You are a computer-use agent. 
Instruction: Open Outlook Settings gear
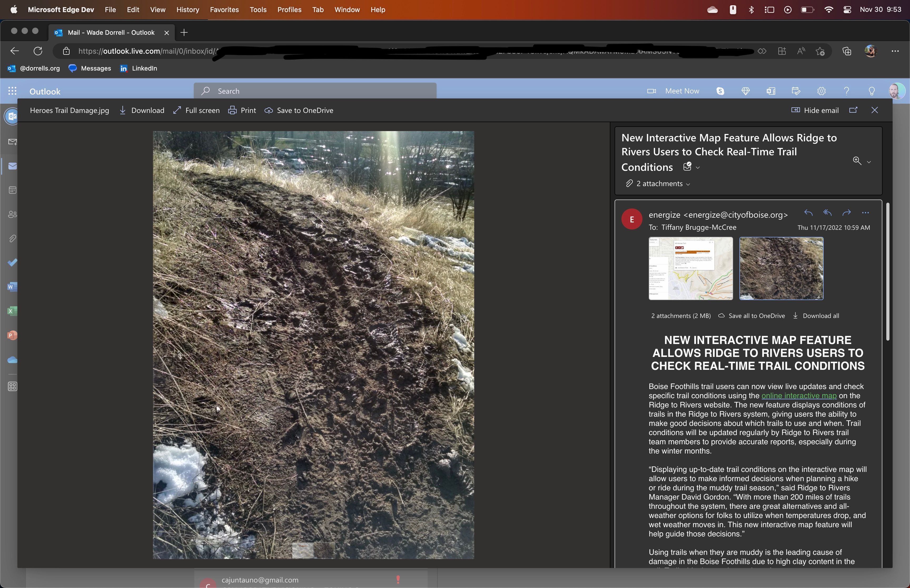pyautogui.click(x=821, y=91)
